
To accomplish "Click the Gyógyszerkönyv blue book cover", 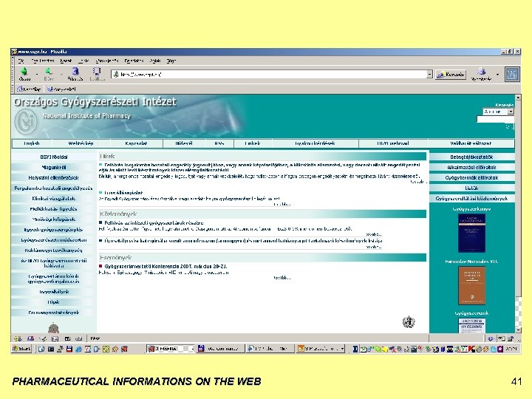I will pyautogui.click(x=471, y=233).
